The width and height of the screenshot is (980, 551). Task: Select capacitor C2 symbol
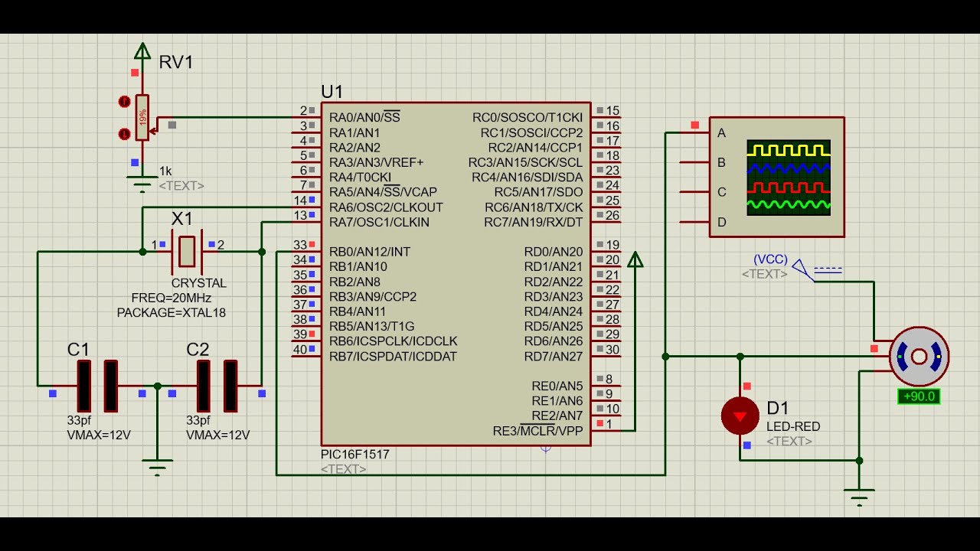pos(217,386)
